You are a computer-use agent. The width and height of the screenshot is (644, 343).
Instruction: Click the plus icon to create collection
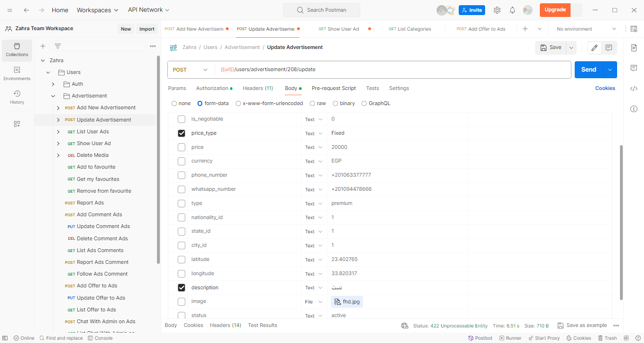pos(43,46)
